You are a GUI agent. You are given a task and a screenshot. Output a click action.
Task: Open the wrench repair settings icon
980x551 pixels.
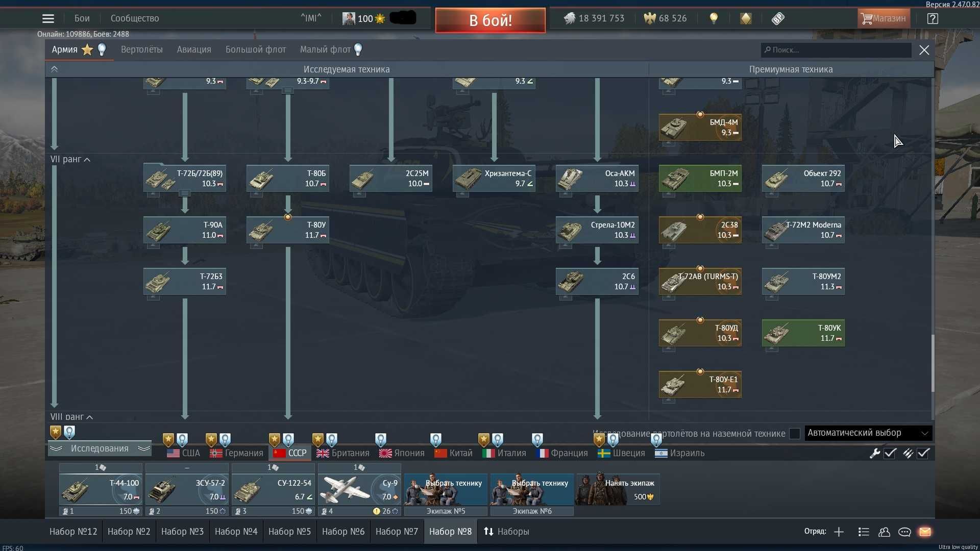point(875,453)
